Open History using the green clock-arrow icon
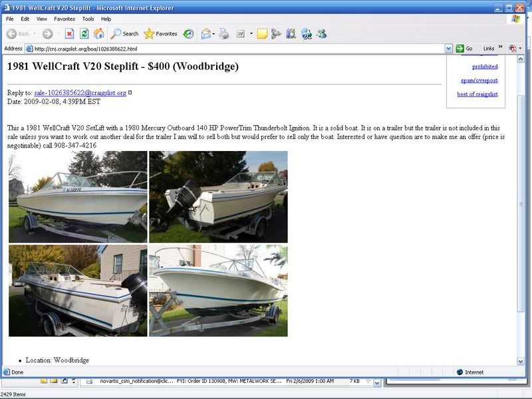The height and width of the screenshot is (399, 532). [188, 34]
